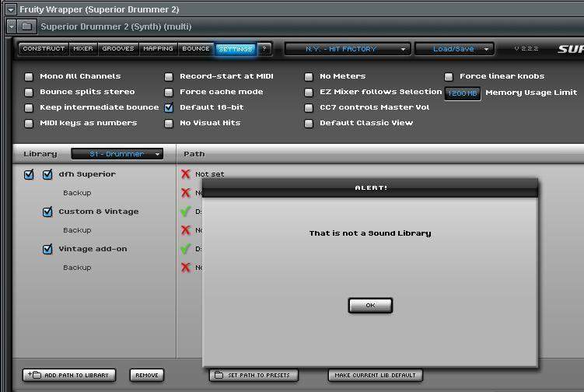Screen dimensions: 584x392
Task: Click green checkmark on Custom & Vintage row
Action: 186,212
